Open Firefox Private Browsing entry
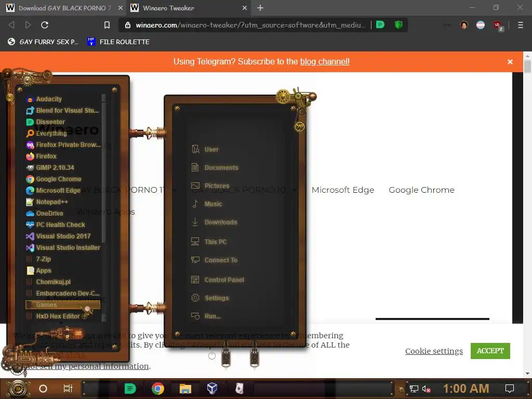The height and width of the screenshot is (399, 532). pyautogui.click(x=63, y=145)
